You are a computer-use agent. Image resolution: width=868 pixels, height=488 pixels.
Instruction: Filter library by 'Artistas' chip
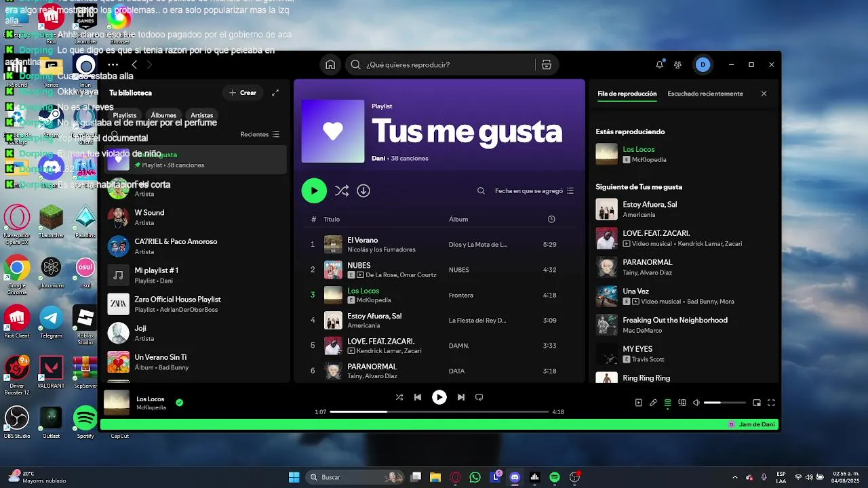point(202,115)
